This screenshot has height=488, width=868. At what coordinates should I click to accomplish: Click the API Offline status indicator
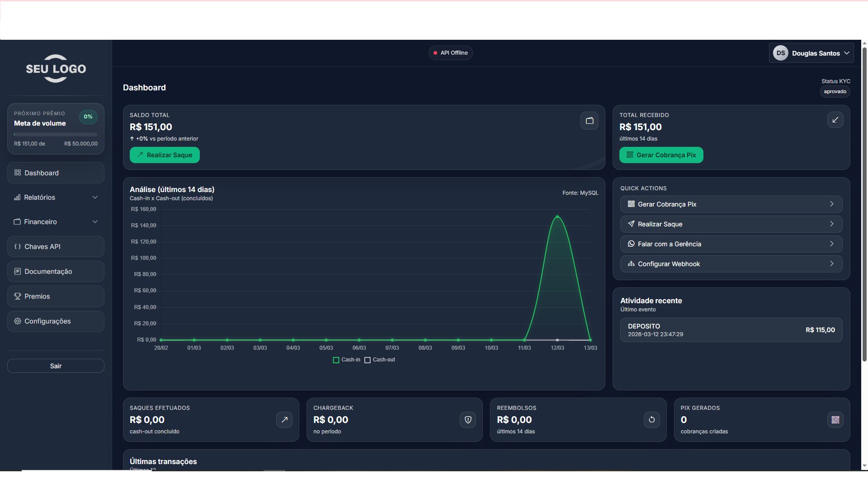coord(450,53)
